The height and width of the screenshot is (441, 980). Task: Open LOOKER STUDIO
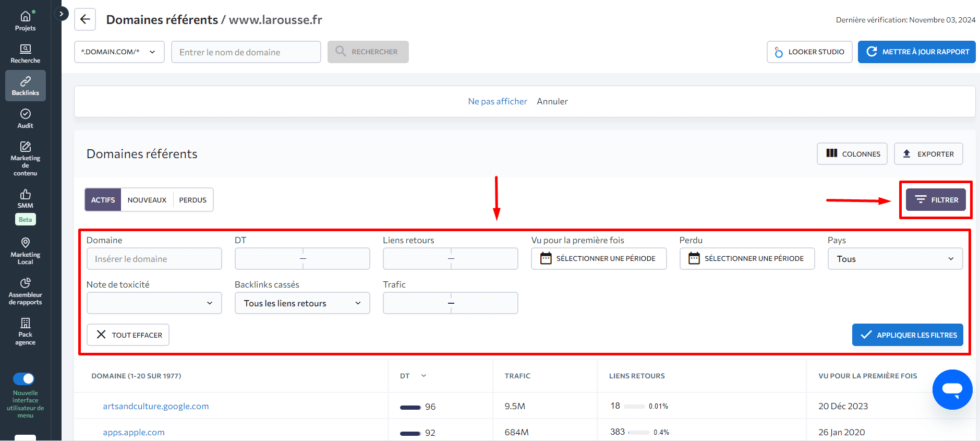tap(809, 52)
